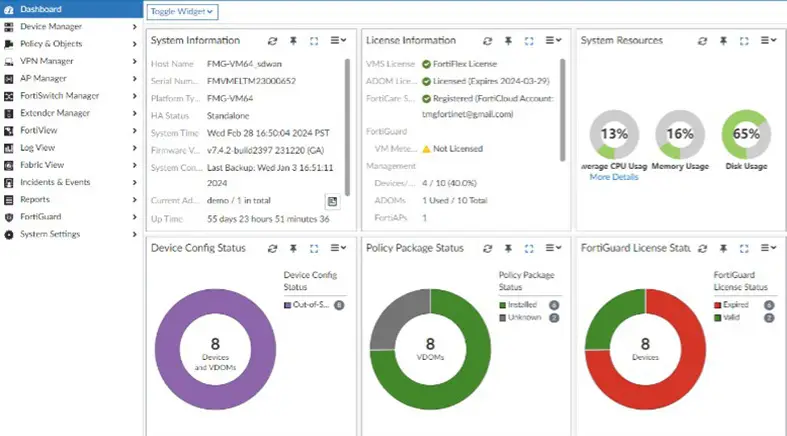Viewport: 787px width, 436px height.
Task: Refresh the License Information widget
Action: [x=487, y=41]
